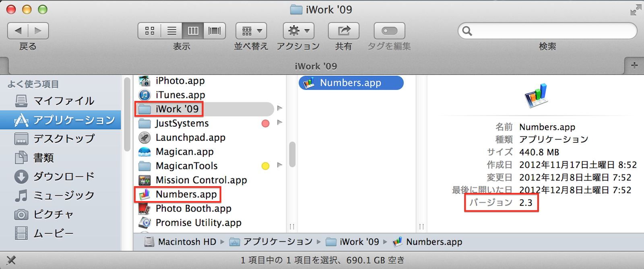The width and height of the screenshot is (644, 269).
Task: Click the 共有 share button
Action: coord(344,31)
